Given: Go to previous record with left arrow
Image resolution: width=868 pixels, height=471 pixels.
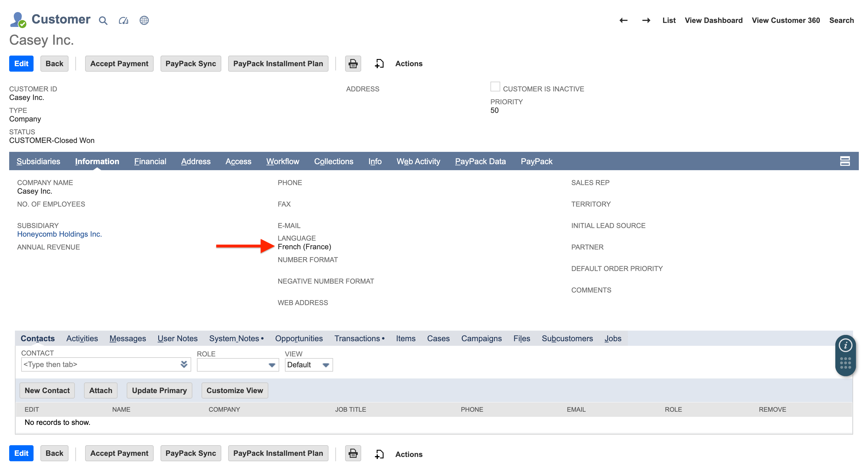Looking at the screenshot, I should point(624,20).
